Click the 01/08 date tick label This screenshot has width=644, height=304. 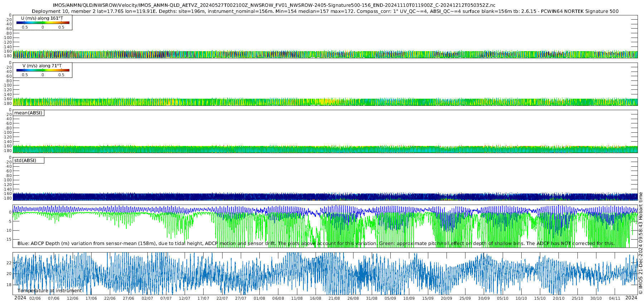point(259,298)
